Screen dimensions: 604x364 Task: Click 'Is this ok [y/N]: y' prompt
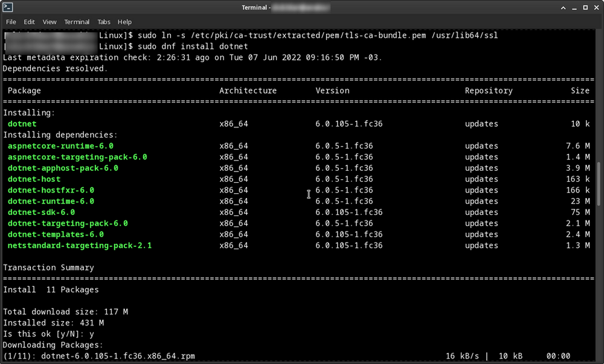point(48,334)
